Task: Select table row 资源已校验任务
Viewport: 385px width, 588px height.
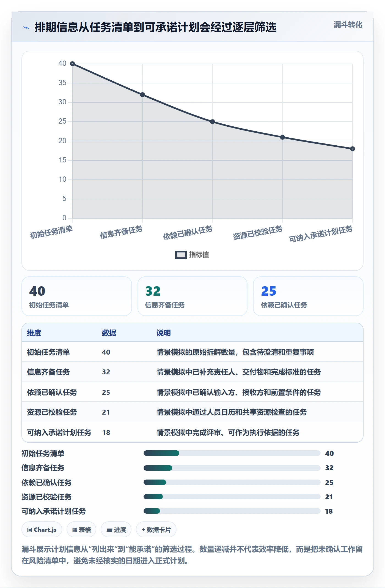Action: tap(193, 412)
